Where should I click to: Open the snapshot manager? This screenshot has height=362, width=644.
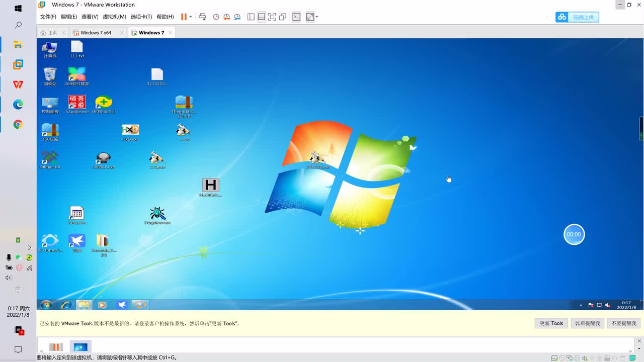pyautogui.click(x=237, y=17)
